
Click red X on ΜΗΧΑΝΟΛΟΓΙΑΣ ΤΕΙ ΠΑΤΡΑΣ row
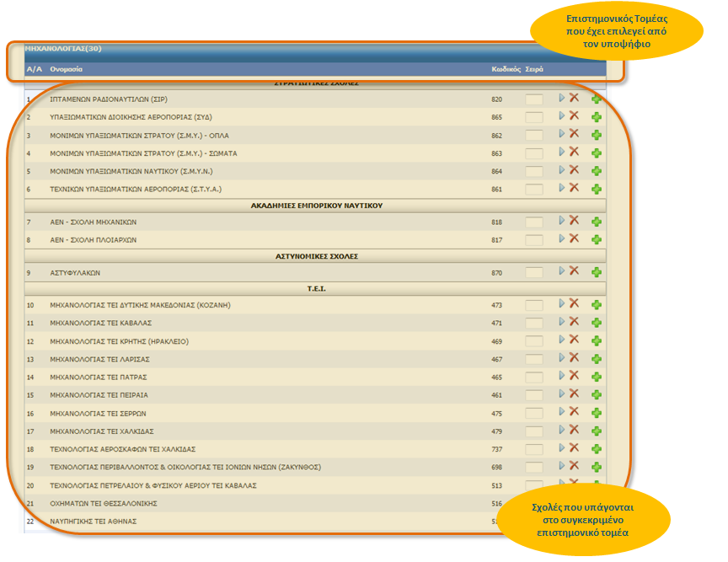[x=575, y=375]
